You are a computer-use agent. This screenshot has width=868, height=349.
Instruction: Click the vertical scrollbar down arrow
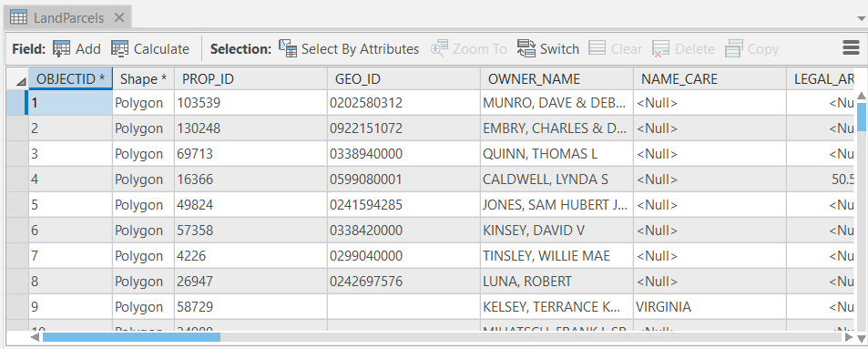862,337
